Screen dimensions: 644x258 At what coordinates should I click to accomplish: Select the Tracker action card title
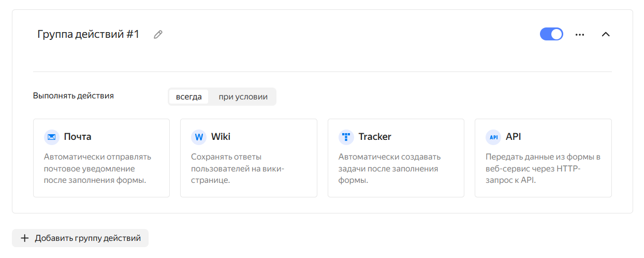click(x=375, y=137)
